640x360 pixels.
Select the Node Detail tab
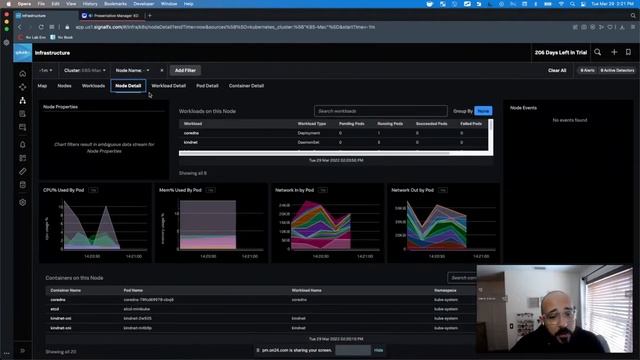click(128, 86)
